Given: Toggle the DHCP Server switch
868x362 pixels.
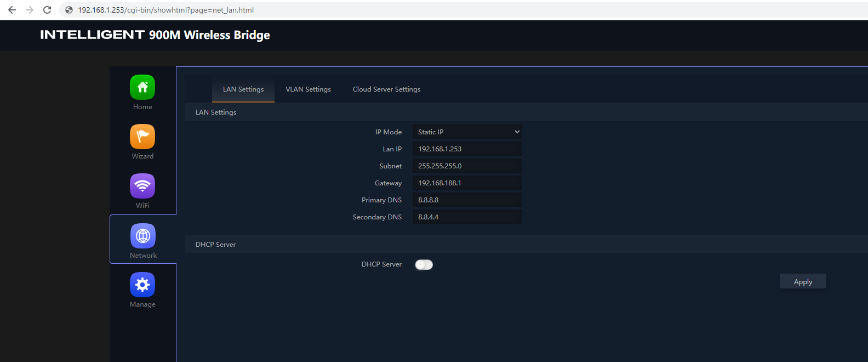Looking at the screenshot, I should point(424,265).
